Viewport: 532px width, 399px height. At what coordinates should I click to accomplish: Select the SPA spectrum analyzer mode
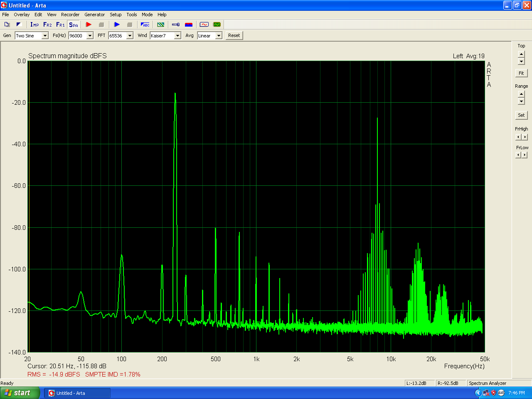click(74, 25)
